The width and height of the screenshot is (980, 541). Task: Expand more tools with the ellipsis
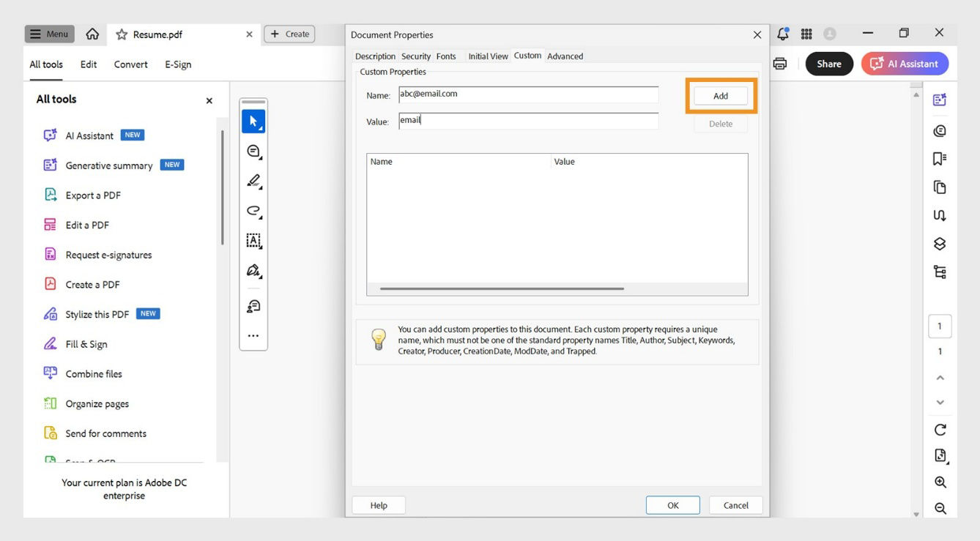(x=253, y=335)
